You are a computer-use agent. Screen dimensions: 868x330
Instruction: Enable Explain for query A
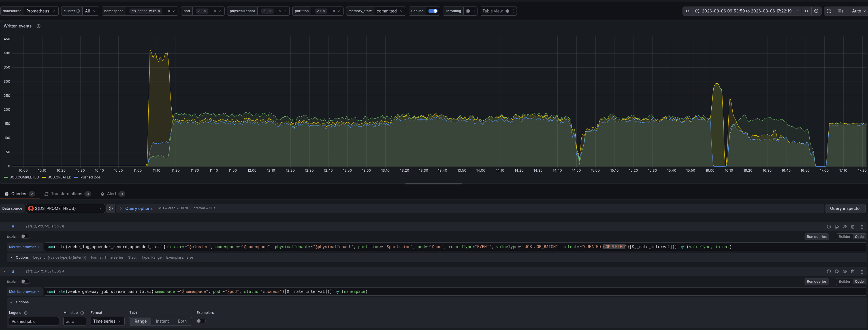coord(25,236)
